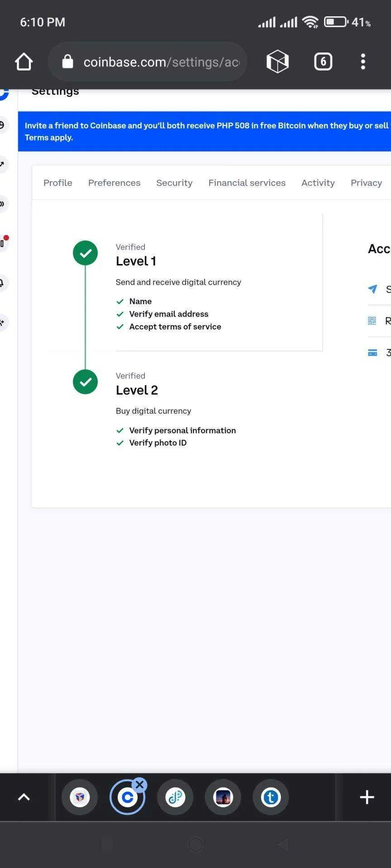
Task: Close the Coinbase tab with the X badge
Action: (x=140, y=785)
